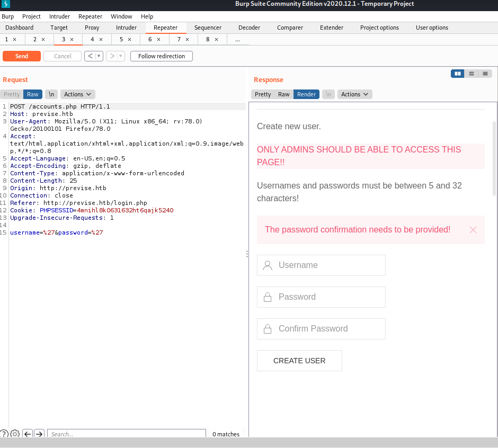Select combined single-pane layout icon
Viewport: 498px width, 448px height.
pyautogui.click(x=485, y=74)
